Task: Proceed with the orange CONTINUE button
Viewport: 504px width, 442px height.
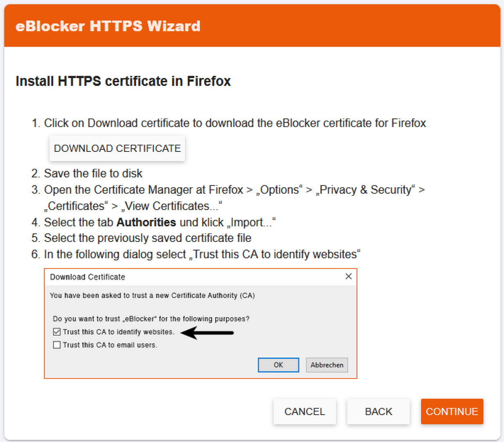Action: [452, 411]
